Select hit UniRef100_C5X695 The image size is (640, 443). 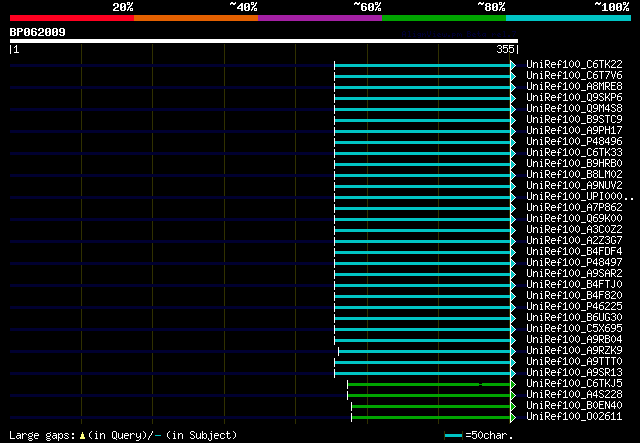tap(574, 329)
